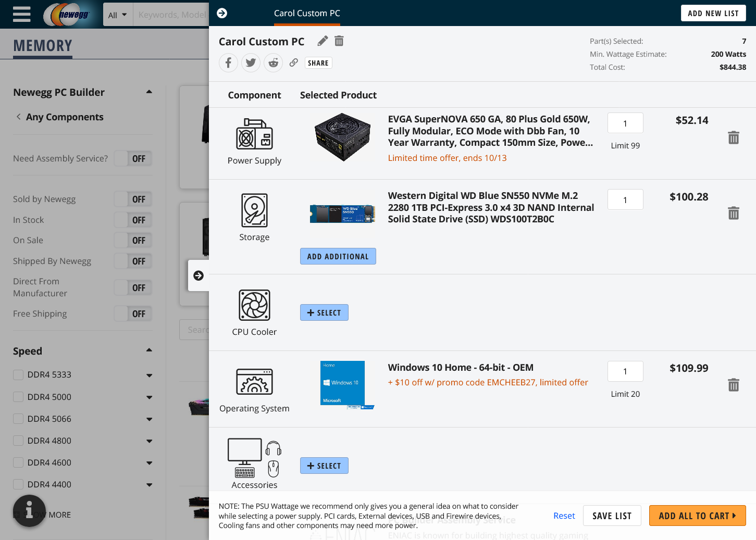
Task: Enable the In Stock filter toggle
Action: tap(133, 220)
